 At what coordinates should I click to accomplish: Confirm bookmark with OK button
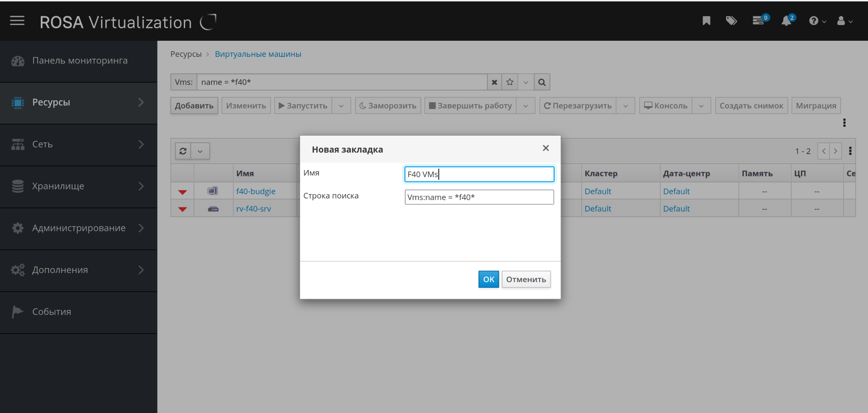(488, 279)
